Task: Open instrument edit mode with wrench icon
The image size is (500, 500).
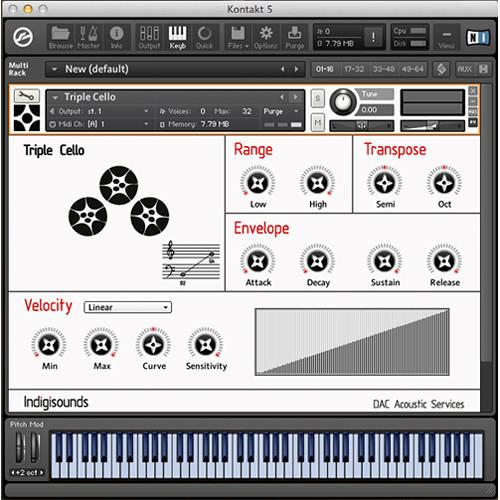Action: [x=27, y=96]
